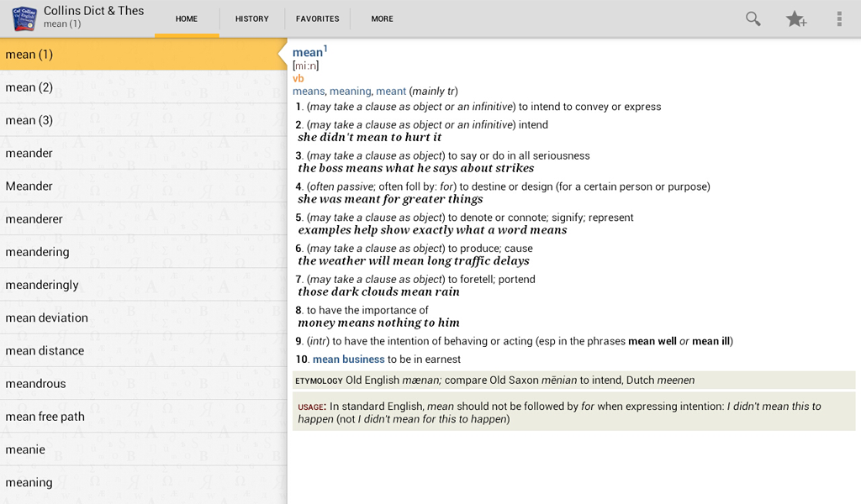Go to the Home tab
Screen dimensions: 861x504
tap(187, 18)
